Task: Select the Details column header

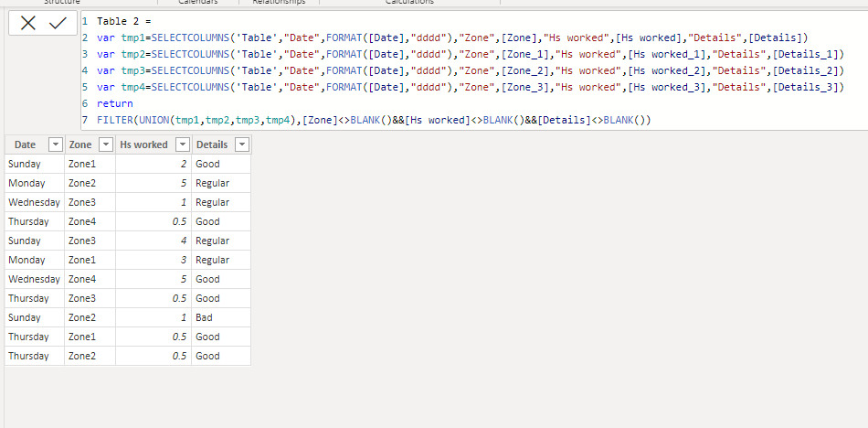Action: [x=211, y=144]
